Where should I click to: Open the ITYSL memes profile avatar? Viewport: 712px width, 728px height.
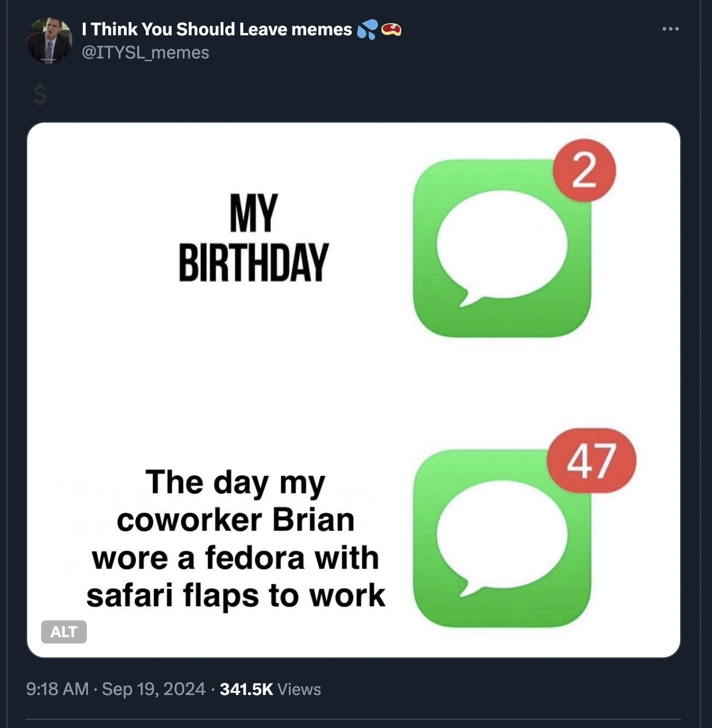(x=49, y=41)
